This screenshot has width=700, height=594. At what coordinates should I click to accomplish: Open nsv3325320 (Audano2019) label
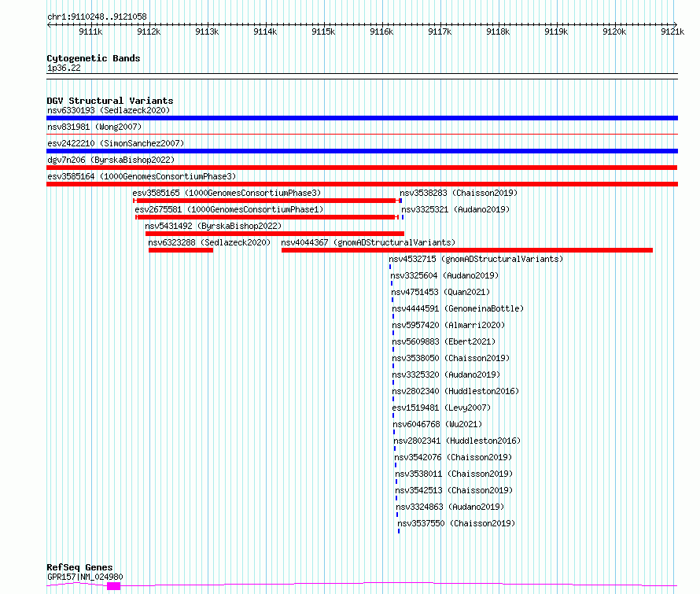click(x=446, y=374)
